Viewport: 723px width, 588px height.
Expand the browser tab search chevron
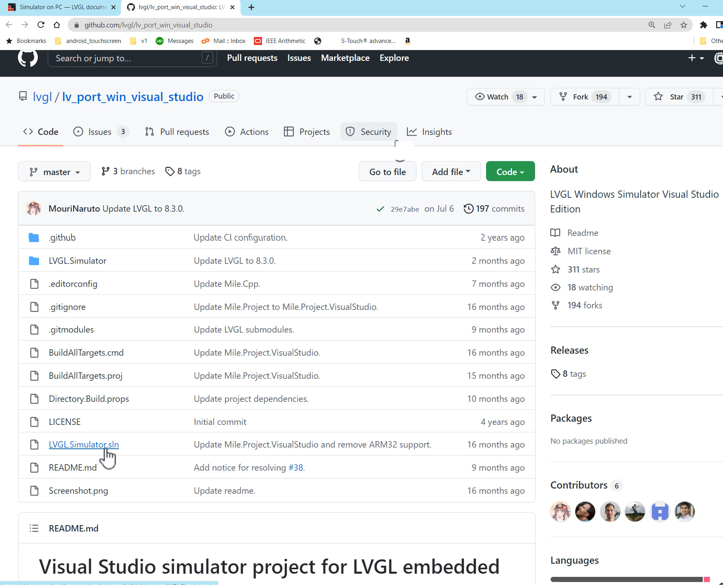682,6
